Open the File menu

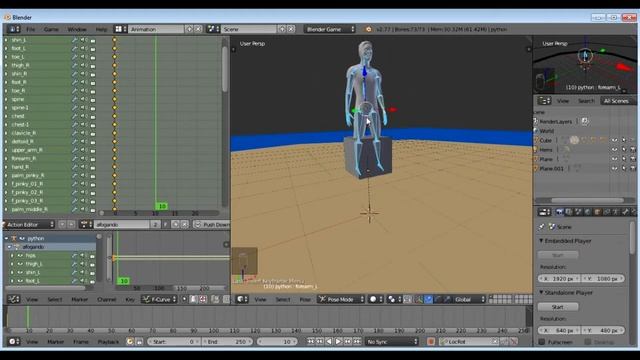coord(31,29)
